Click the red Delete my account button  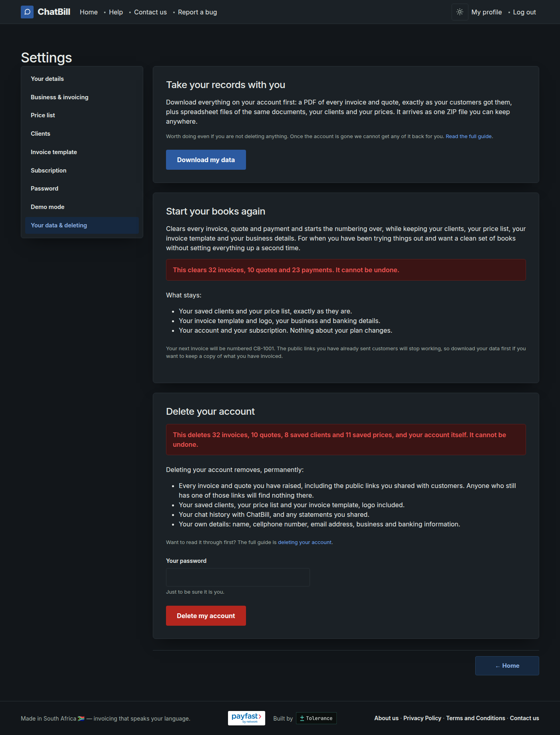pos(206,616)
